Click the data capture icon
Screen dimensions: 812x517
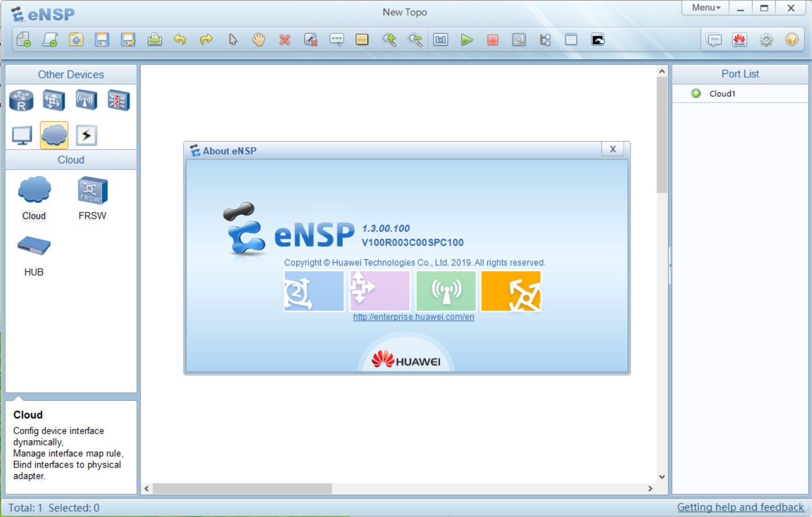coord(519,39)
